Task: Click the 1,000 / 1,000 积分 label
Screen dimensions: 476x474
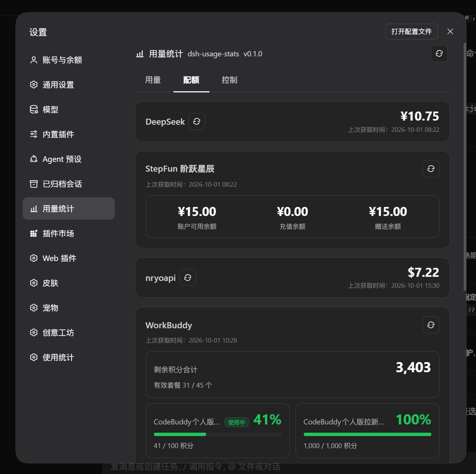Action: (330, 445)
